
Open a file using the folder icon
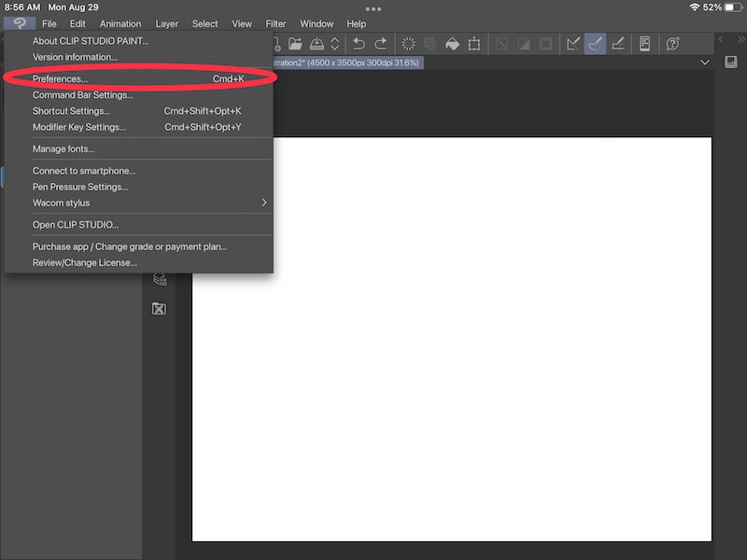[x=294, y=43]
